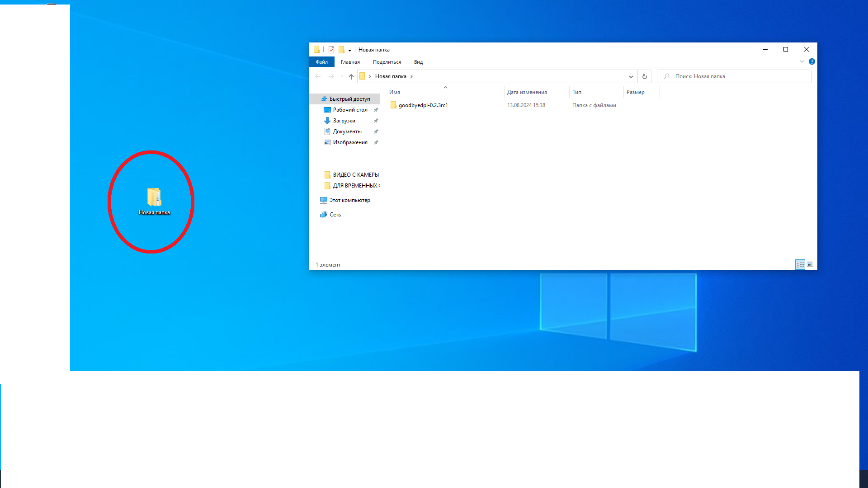
Task: Select Загрузки in navigation pane
Action: (x=344, y=121)
